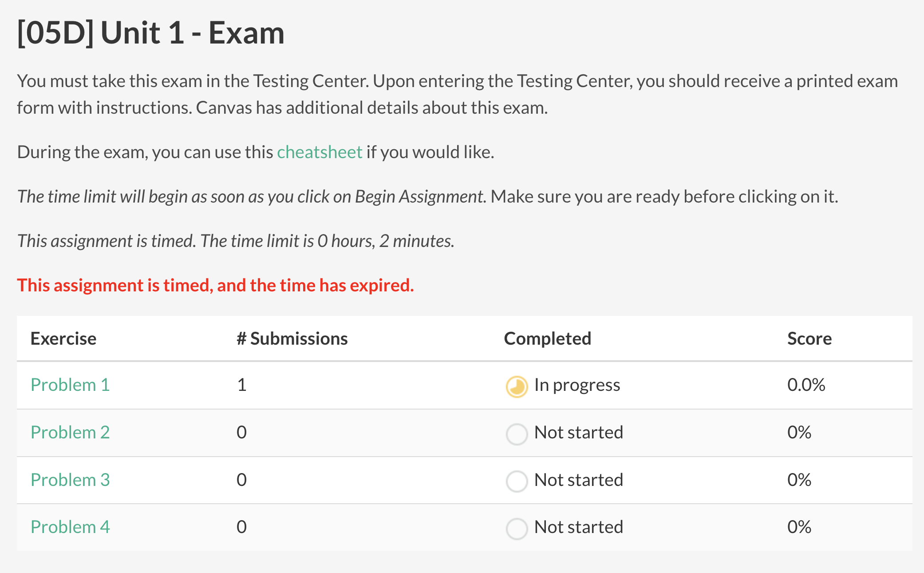924x573 pixels.
Task: Click the 0.0% score for Problem 1
Action: pos(806,385)
